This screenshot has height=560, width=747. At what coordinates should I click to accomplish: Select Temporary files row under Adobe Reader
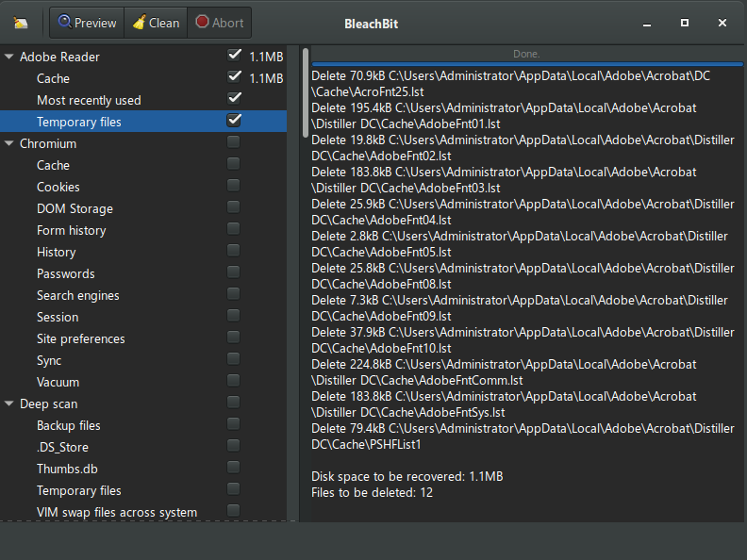(x=143, y=122)
